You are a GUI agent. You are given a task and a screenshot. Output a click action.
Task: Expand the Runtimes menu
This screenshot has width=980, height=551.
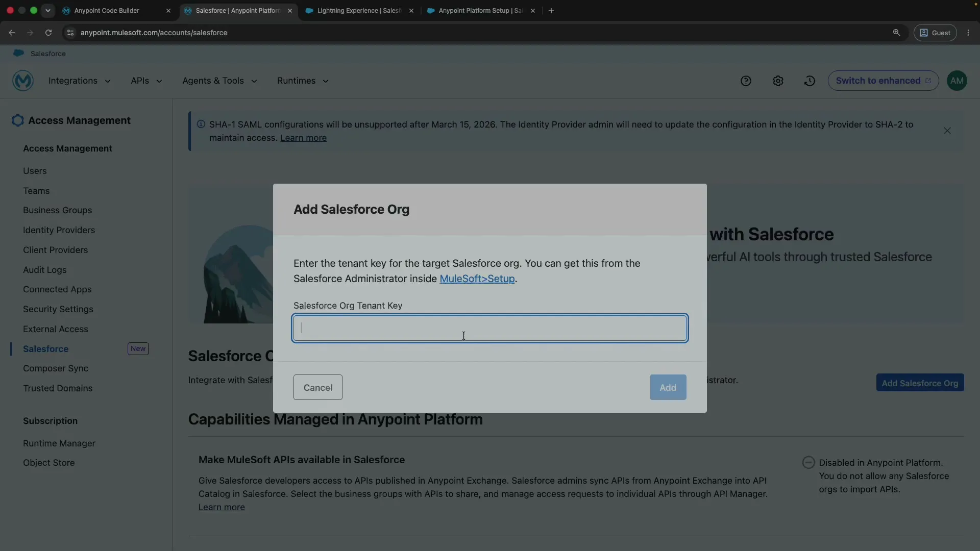(303, 81)
